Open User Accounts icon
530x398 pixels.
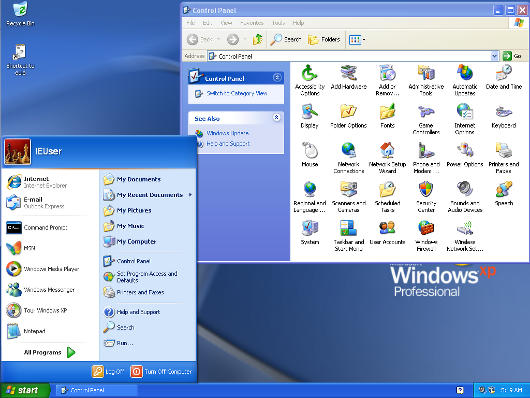click(387, 232)
